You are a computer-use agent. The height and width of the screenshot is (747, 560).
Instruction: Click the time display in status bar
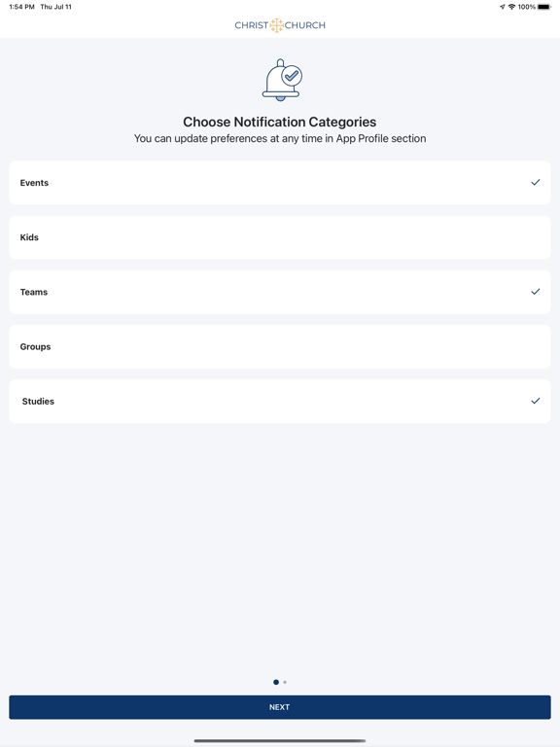click(x=22, y=7)
